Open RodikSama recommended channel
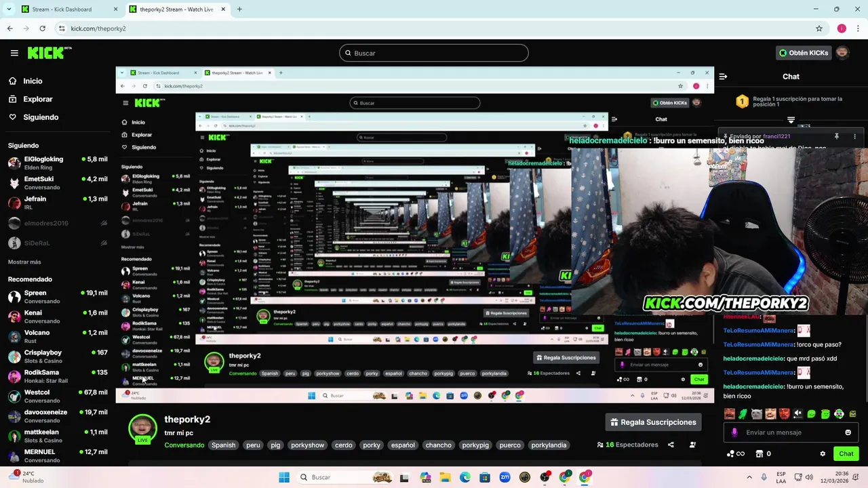This screenshot has width=868, height=488. tap(58, 376)
